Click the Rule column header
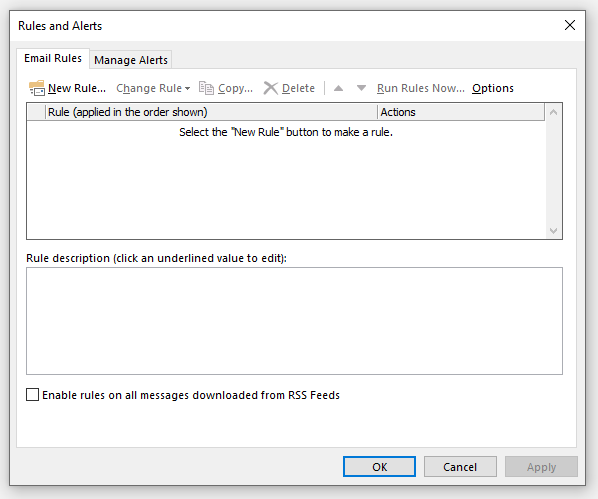The width and height of the screenshot is (598, 499). tap(212, 112)
